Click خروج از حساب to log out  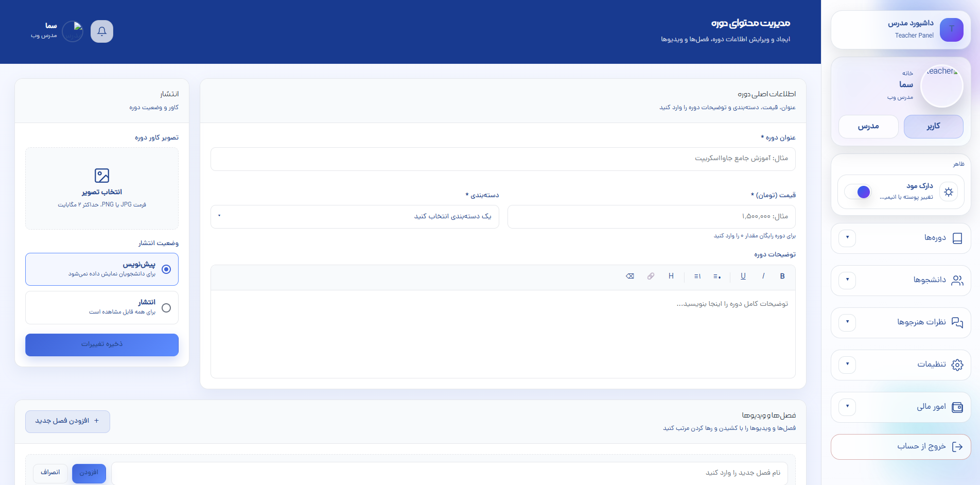click(901, 447)
